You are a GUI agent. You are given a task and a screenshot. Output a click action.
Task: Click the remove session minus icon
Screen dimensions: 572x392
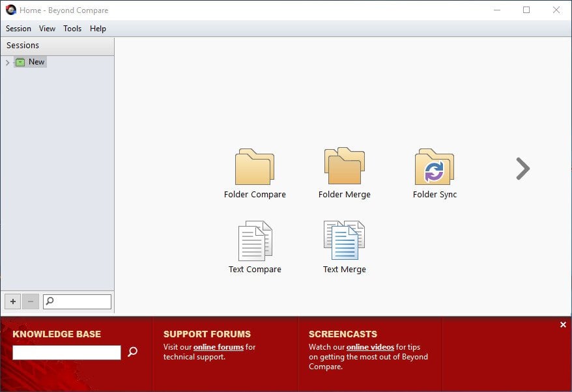[x=30, y=301]
